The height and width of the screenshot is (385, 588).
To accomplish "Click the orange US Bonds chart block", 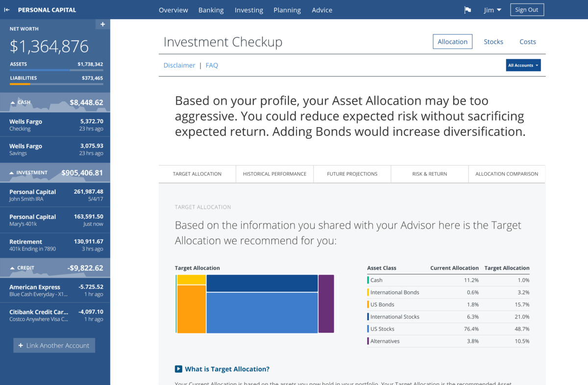I will [191, 309].
